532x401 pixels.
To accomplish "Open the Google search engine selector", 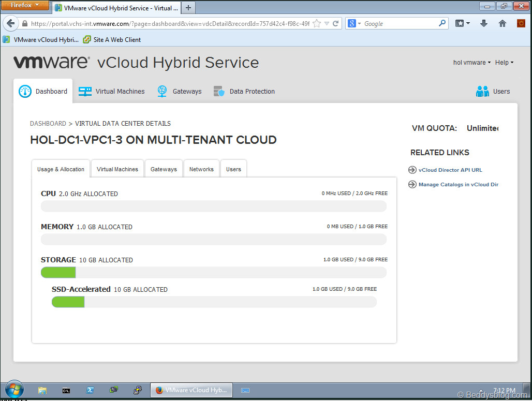I will pos(354,23).
